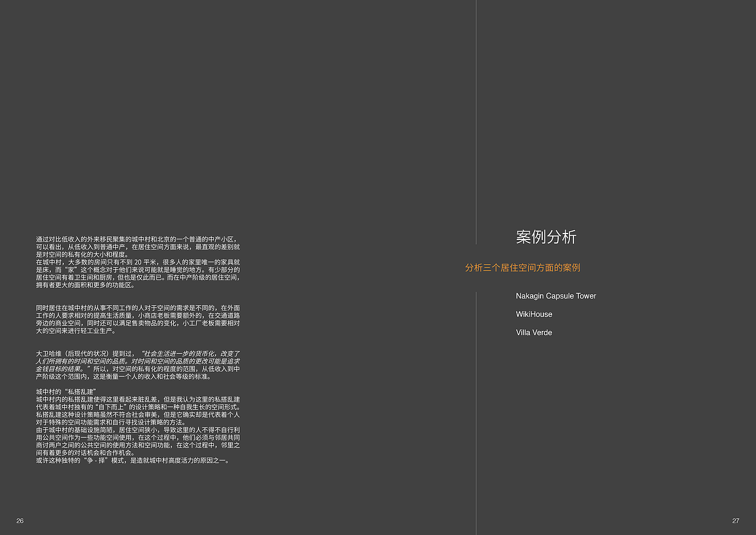Click page number 26 at bottom left
756x535 pixels.
pyautogui.click(x=19, y=521)
